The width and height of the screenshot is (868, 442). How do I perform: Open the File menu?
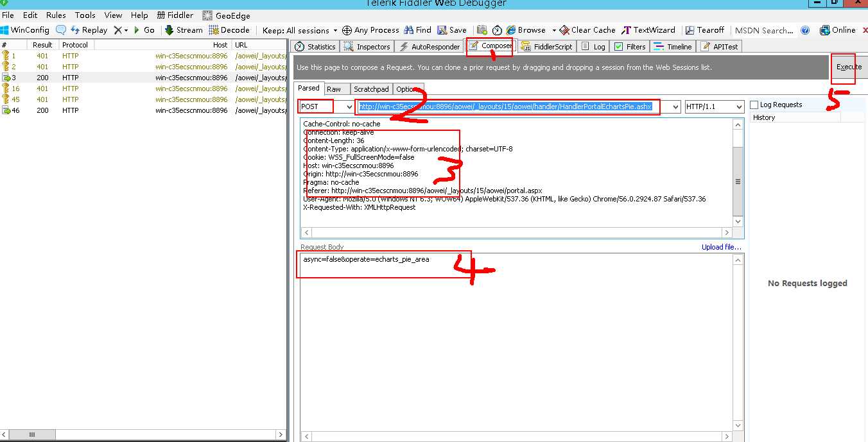pyautogui.click(x=8, y=15)
